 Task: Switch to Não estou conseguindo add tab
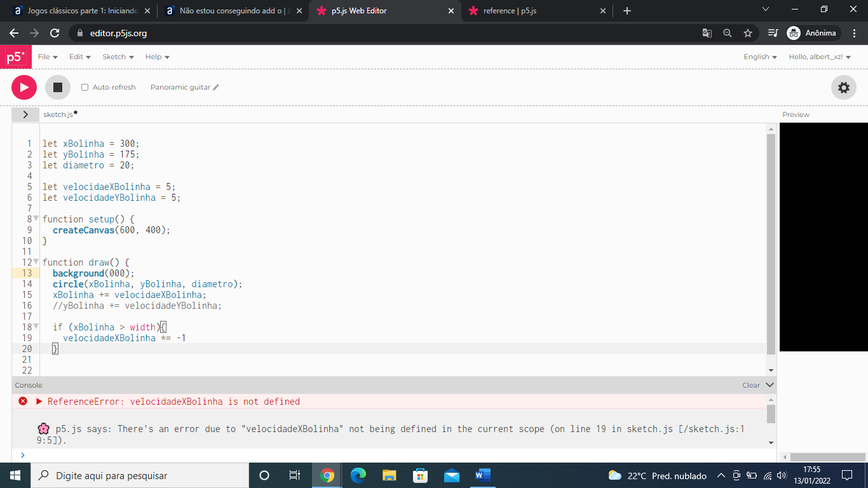click(x=231, y=11)
